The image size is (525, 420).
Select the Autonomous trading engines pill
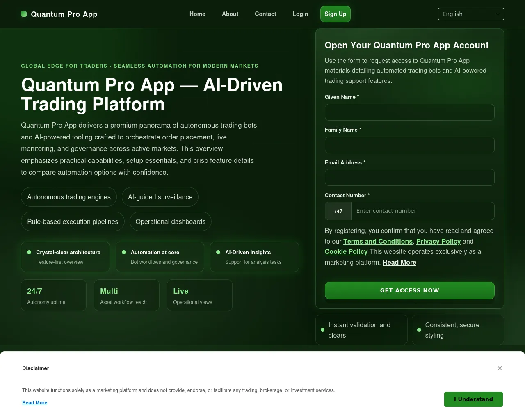[x=69, y=197]
